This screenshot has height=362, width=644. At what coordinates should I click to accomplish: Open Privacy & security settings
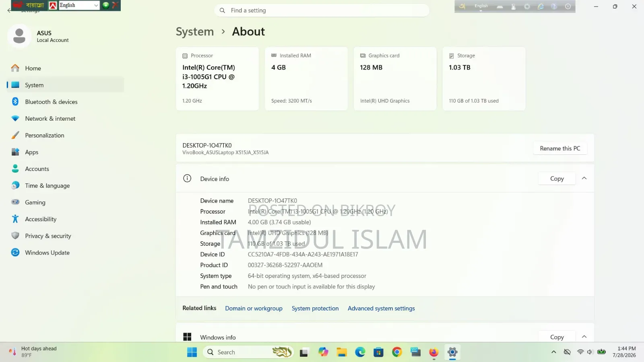(x=65, y=236)
